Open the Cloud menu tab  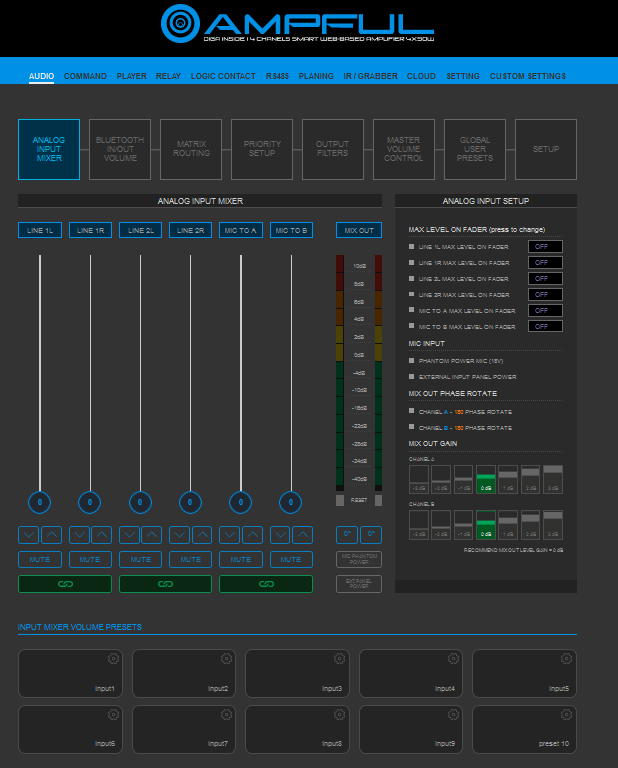tap(421, 76)
